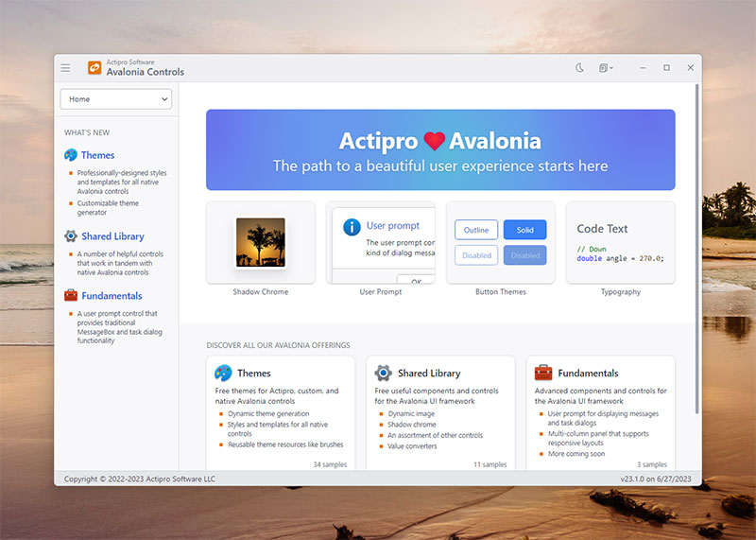Image resolution: width=756 pixels, height=540 pixels.
Task: Click the Solid button in Button Themes
Action: tap(525, 230)
